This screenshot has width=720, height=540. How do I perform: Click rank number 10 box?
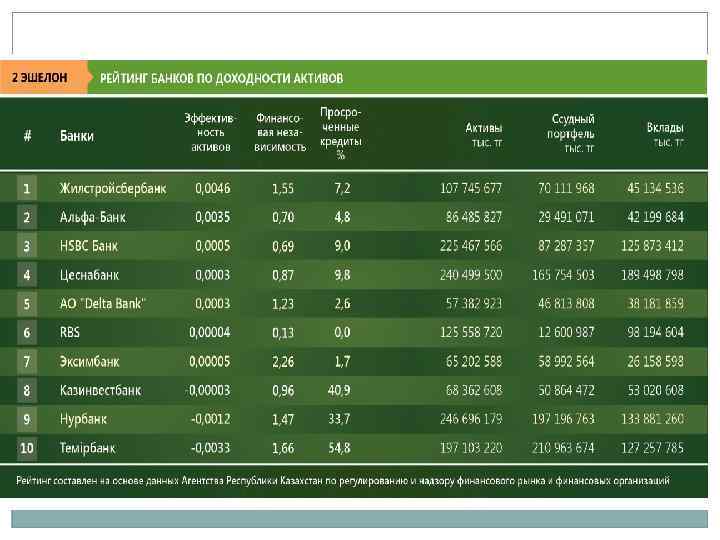pyautogui.click(x=27, y=448)
